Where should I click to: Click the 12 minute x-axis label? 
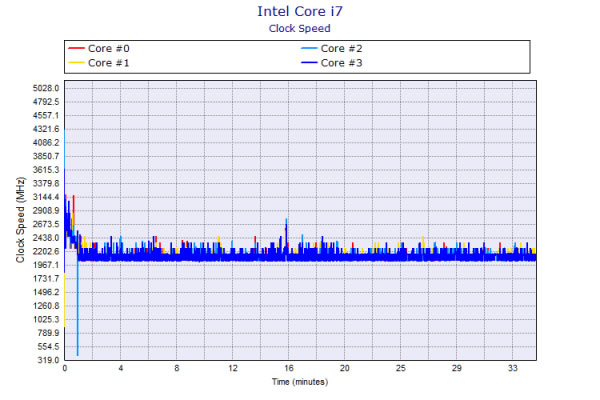(233, 368)
